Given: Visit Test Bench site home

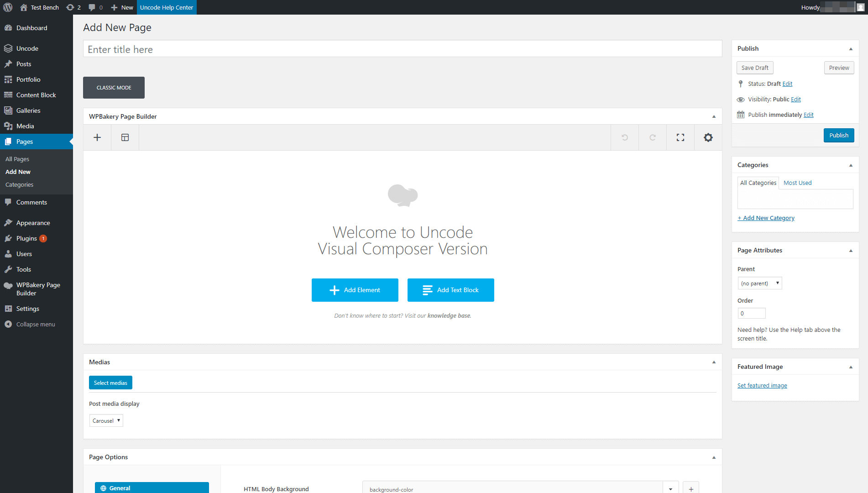Looking at the screenshot, I should click(40, 7).
